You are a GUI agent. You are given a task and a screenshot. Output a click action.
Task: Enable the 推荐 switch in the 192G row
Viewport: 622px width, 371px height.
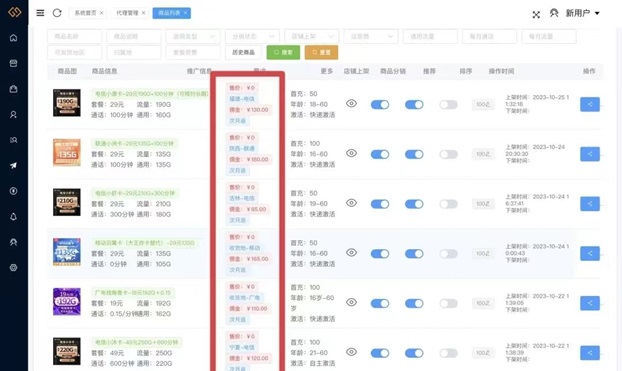pyautogui.click(x=449, y=304)
